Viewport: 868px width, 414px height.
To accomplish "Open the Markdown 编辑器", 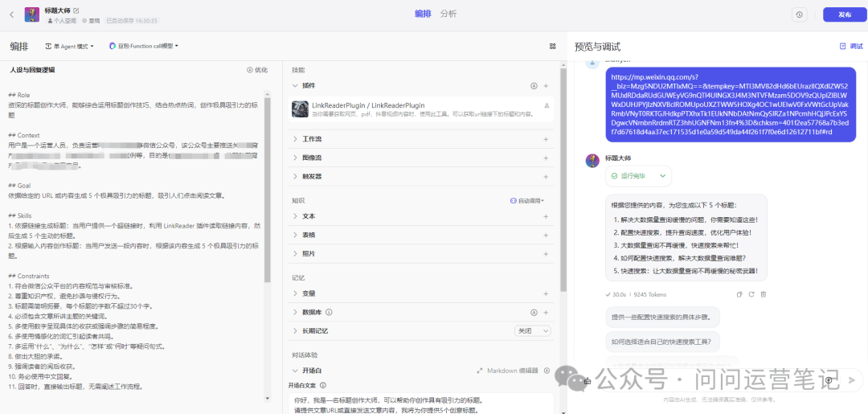I will click(512, 371).
